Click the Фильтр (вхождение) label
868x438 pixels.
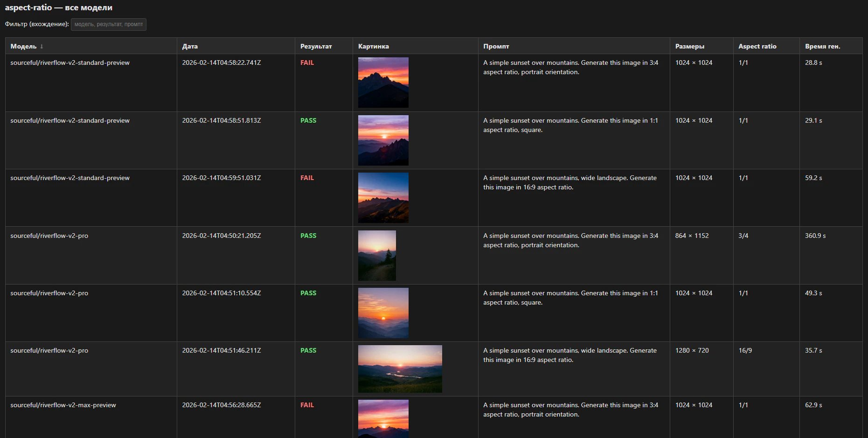click(37, 24)
